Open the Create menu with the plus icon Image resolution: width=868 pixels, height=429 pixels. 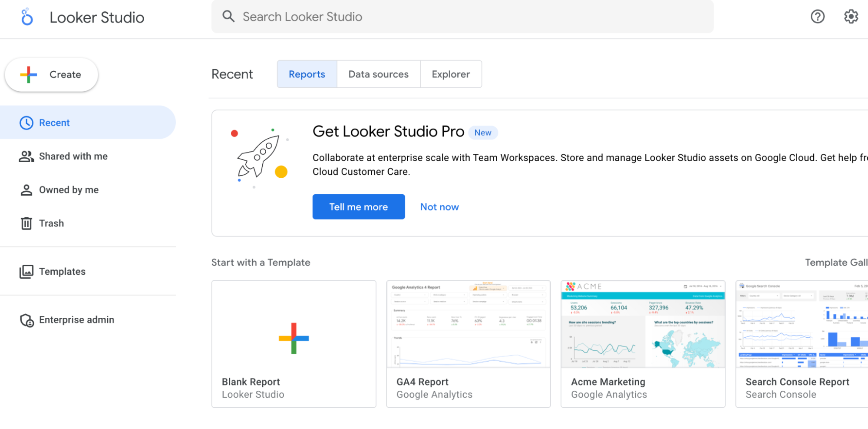[51, 74]
